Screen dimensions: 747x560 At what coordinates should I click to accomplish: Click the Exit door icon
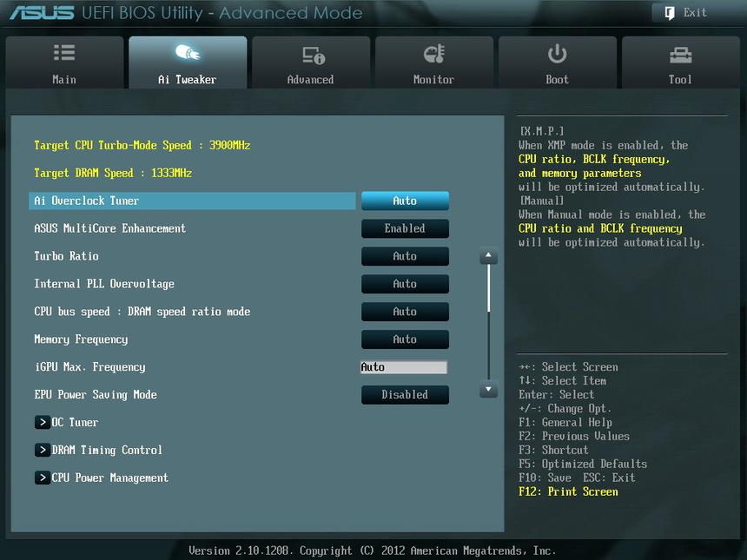(x=670, y=13)
